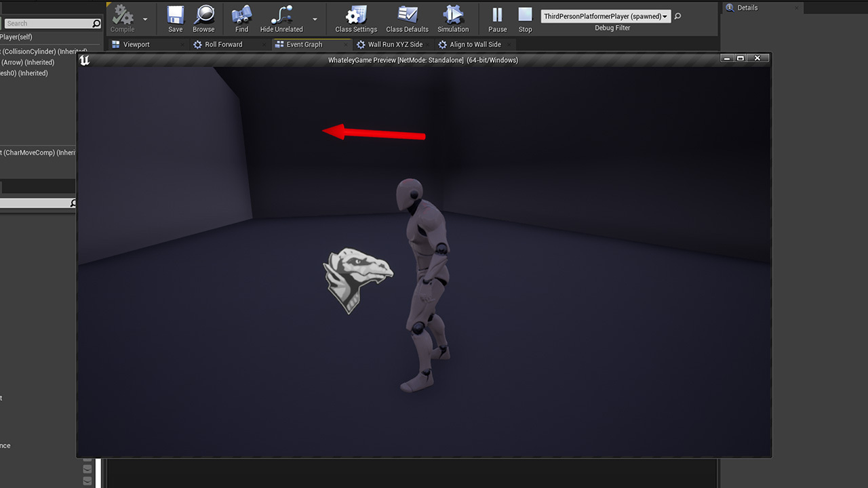
Task: Select CollisionCylinder component in the tree
Action: tap(34, 52)
